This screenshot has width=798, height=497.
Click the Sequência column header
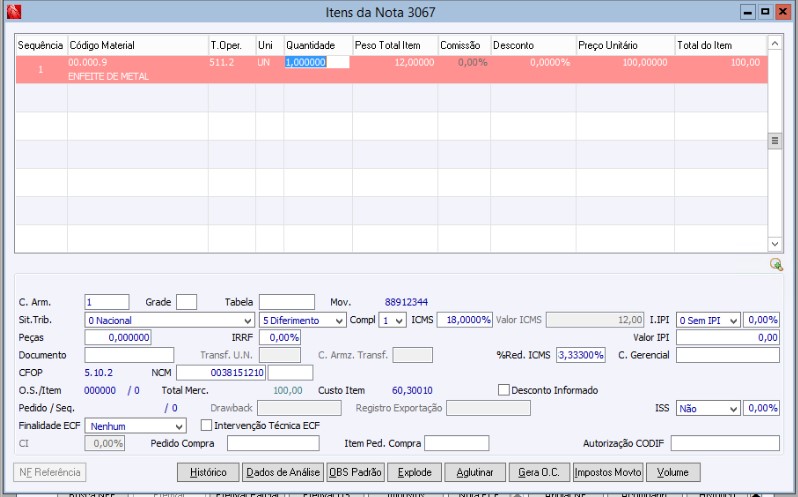[x=41, y=45]
